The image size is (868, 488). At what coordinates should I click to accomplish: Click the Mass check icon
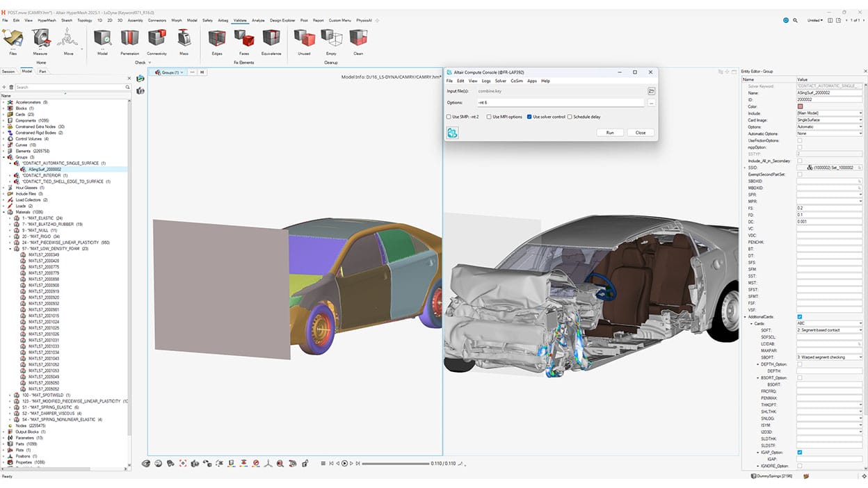click(x=185, y=42)
